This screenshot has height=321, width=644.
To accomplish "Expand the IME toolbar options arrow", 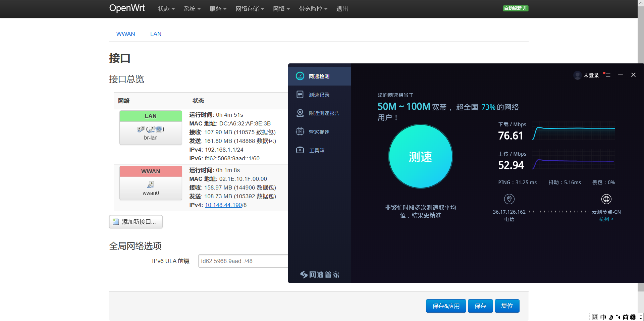I will coord(640,317).
